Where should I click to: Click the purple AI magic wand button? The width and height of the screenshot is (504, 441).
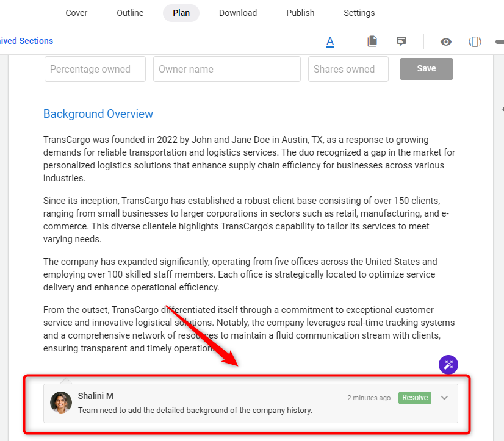pyautogui.click(x=448, y=365)
